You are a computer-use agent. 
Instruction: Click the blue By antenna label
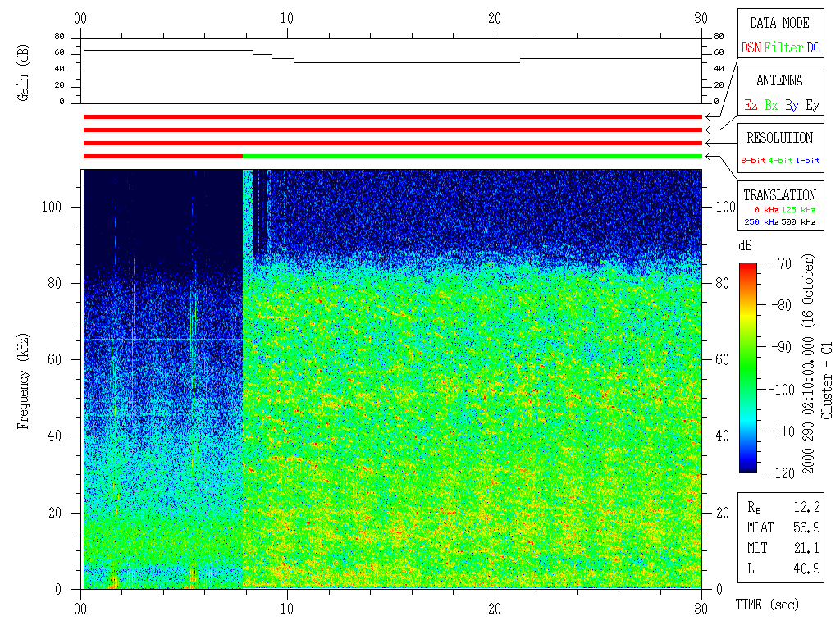point(792,106)
